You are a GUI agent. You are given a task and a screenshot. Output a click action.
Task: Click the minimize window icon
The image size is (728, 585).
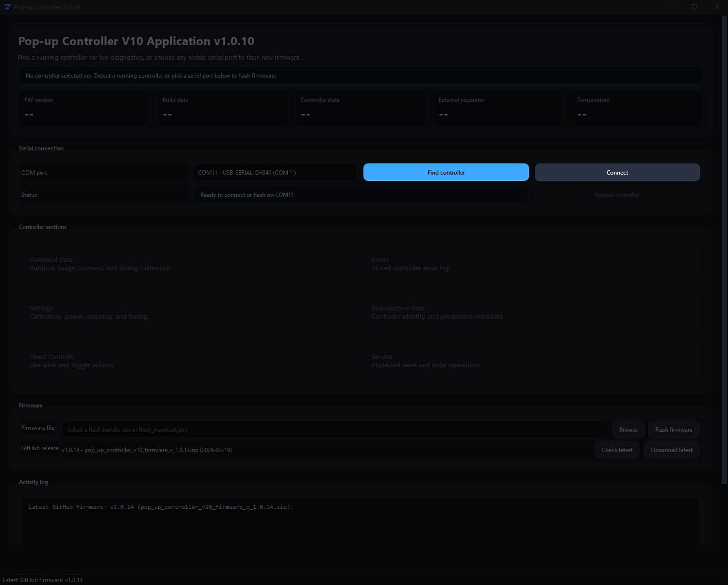click(x=673, y=7)
